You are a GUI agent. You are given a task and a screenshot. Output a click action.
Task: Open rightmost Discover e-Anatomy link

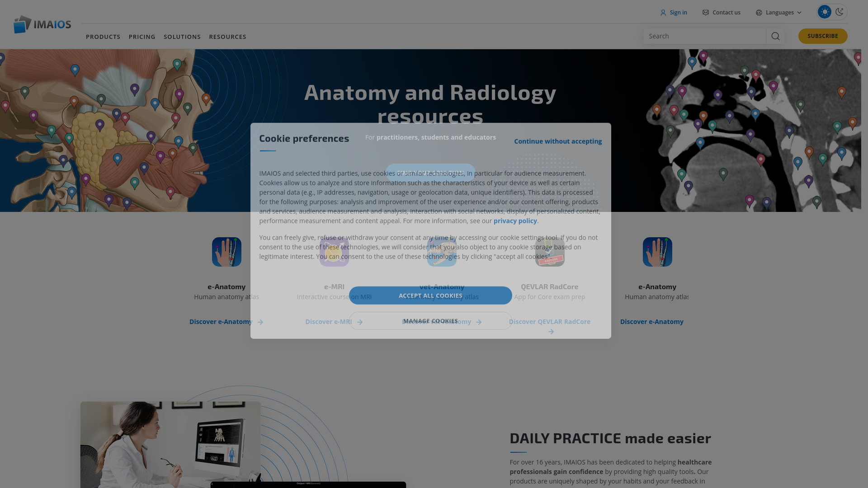[x=651, y=322]
